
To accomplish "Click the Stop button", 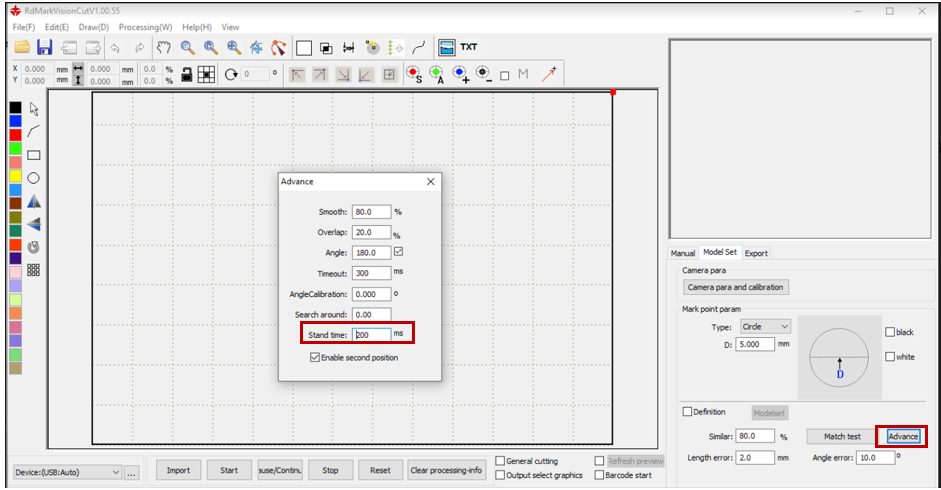I will click(x=330, y=470).
